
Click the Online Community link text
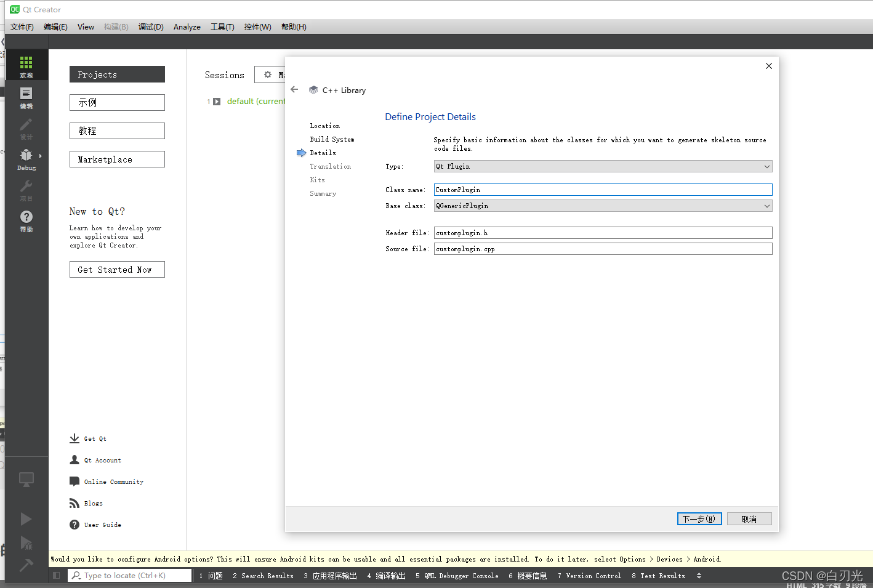point(114,481)
